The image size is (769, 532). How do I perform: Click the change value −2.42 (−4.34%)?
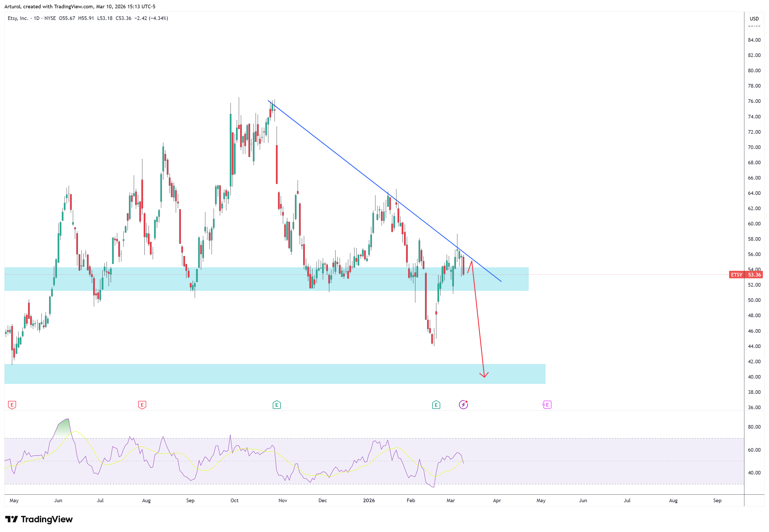(x=151, y=18)
